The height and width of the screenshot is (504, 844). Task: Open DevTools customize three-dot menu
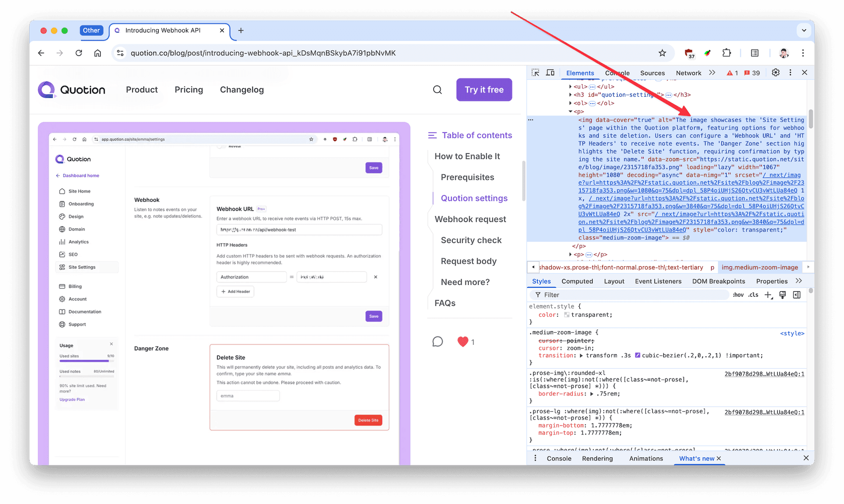790,73
